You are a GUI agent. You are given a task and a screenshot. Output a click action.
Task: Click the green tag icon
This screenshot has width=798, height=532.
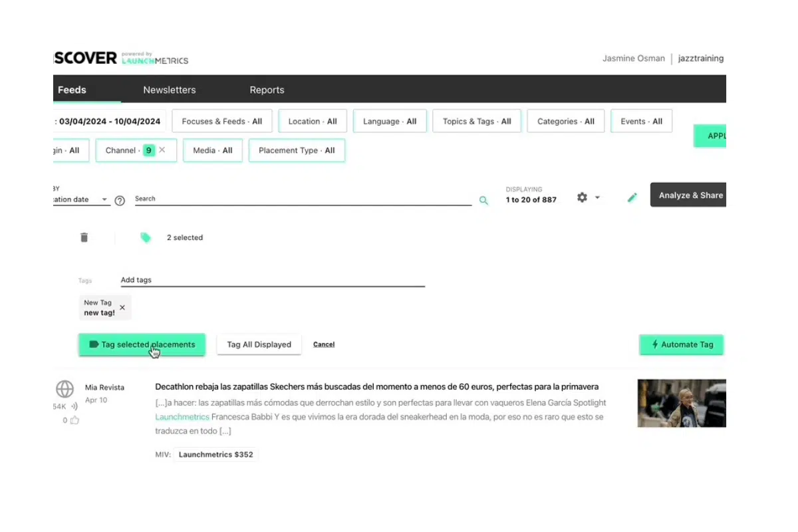point(146,237)
